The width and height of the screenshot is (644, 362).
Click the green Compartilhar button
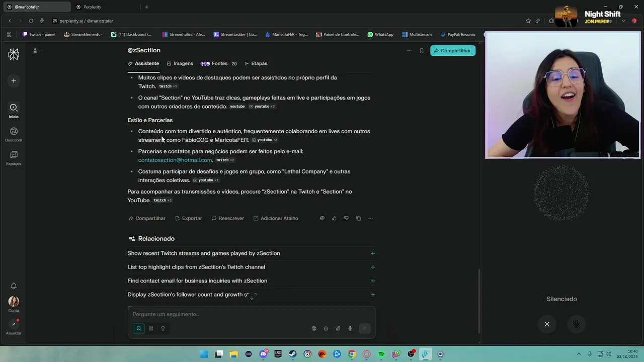tap(453, 51)
